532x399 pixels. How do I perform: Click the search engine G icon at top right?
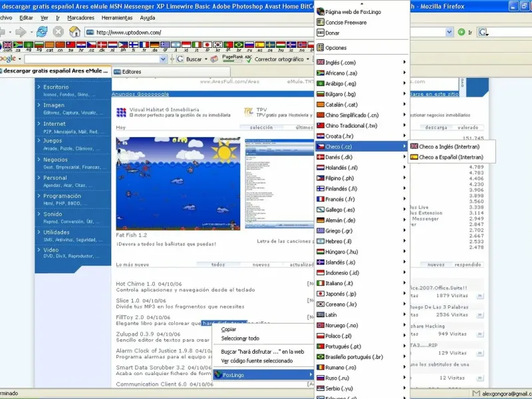[x=483, y=32]
